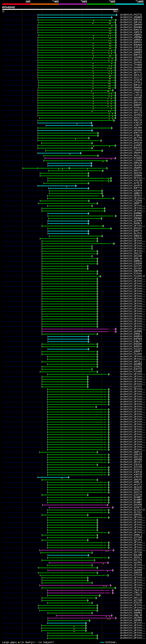The width and height of the screenshot is (146, 644).
Task: Select the UniRef100_P21187 label
Action: (x=131, y=349)
